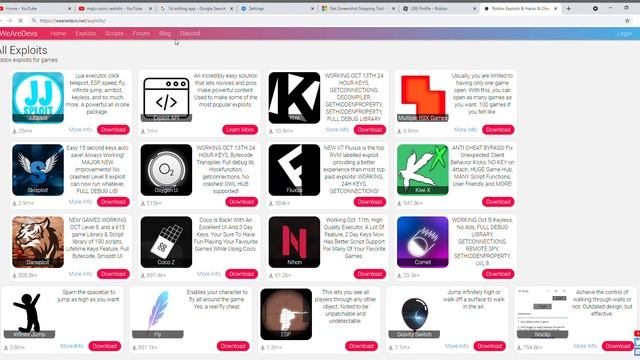Screen dimensions: 640x360
Task: Open More Info for Coco Z
Action: [x=209, y=274]
